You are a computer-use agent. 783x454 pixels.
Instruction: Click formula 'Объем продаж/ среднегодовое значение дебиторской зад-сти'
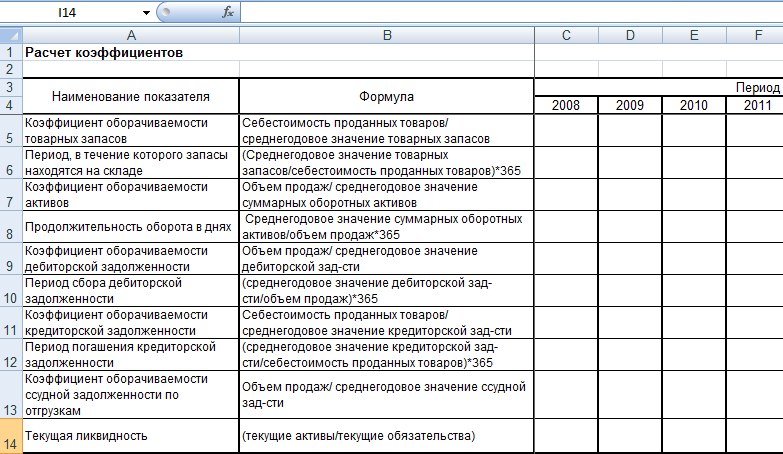coord(387,259)
